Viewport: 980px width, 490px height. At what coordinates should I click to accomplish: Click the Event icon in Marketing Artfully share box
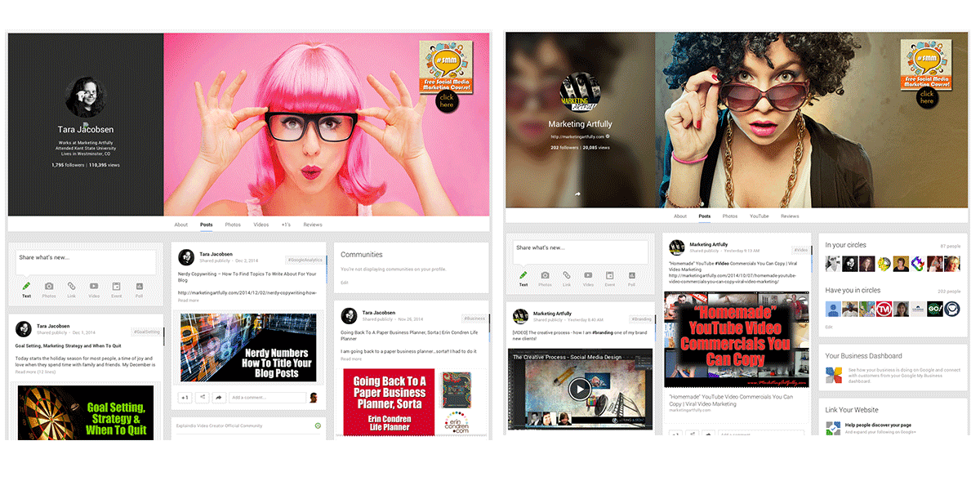[610, 275]
